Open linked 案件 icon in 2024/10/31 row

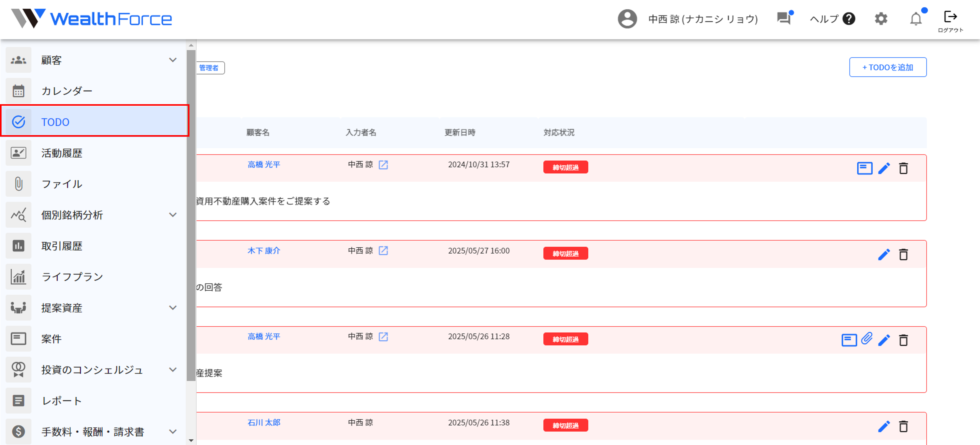tap(864, 168)
